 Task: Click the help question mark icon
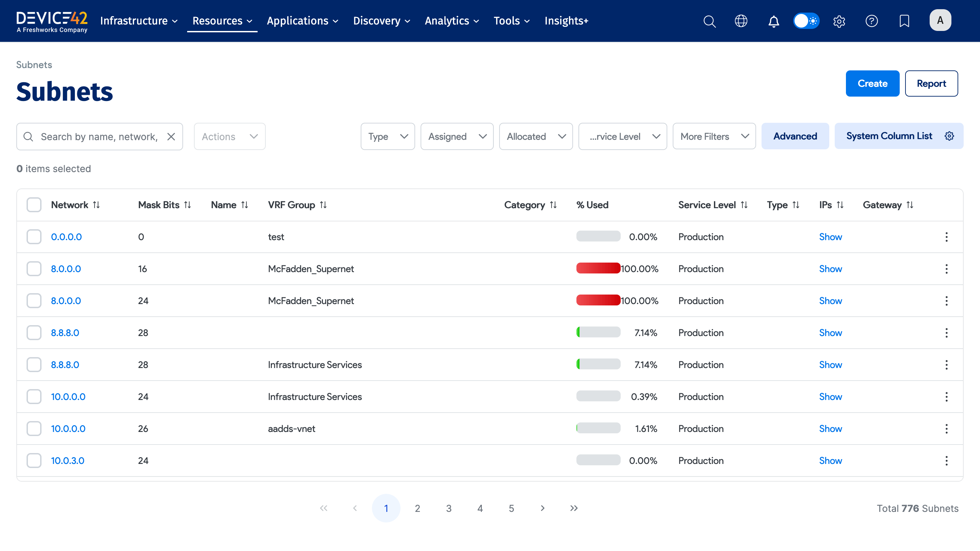871,21
